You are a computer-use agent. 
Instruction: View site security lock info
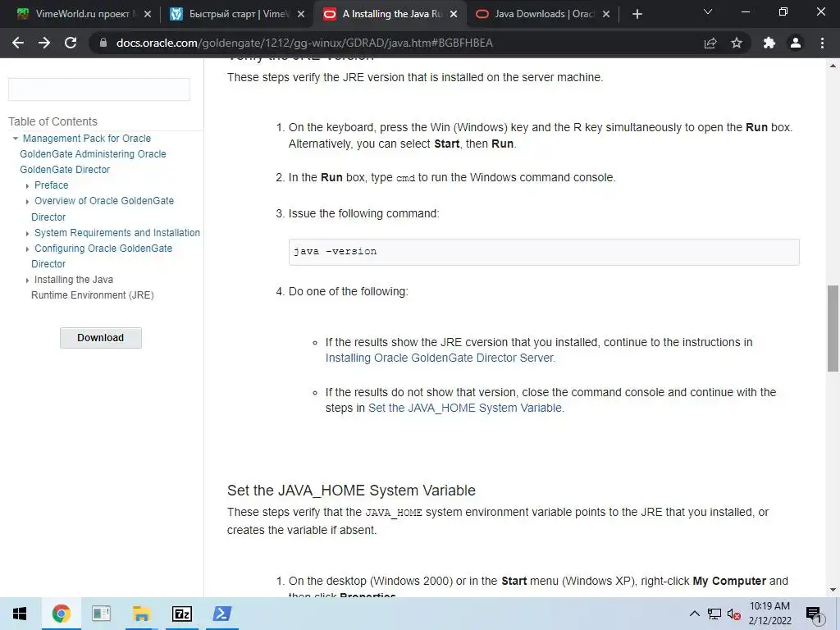[x=103, y=43]
